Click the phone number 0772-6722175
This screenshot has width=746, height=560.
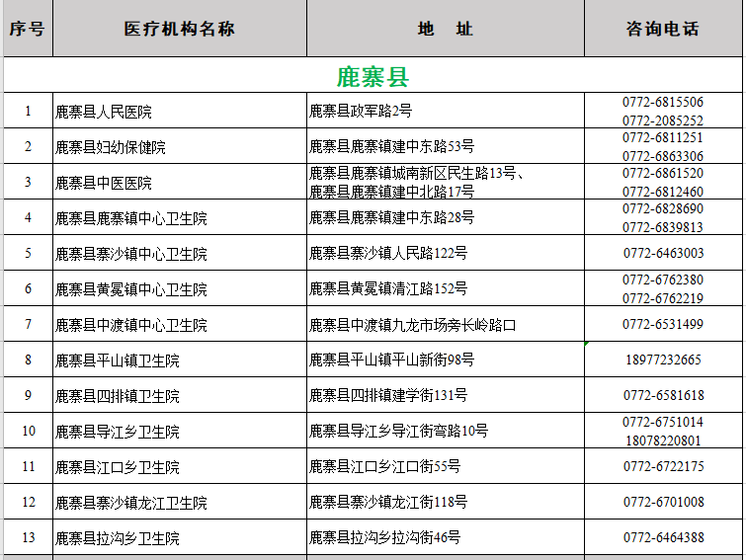coord(663,467)
